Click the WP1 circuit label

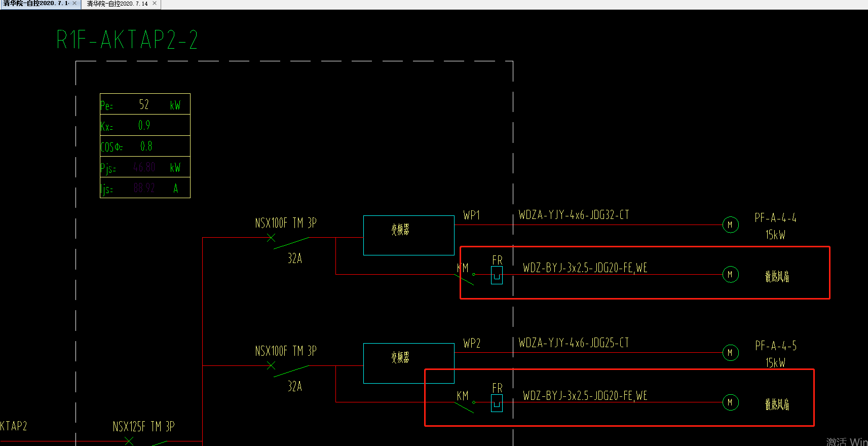click(x=472, y=215)
